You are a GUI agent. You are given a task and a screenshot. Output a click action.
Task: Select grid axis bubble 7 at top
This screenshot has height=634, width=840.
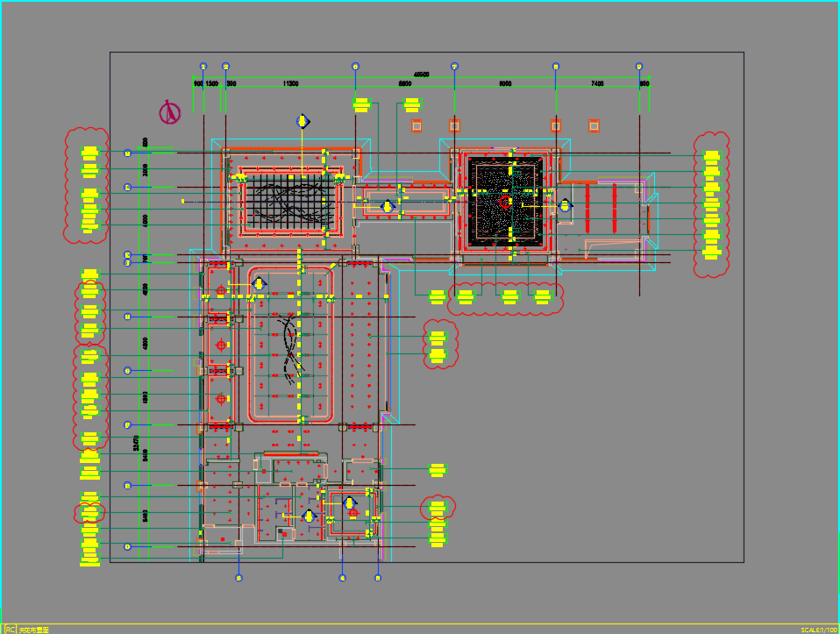[455, 67]
